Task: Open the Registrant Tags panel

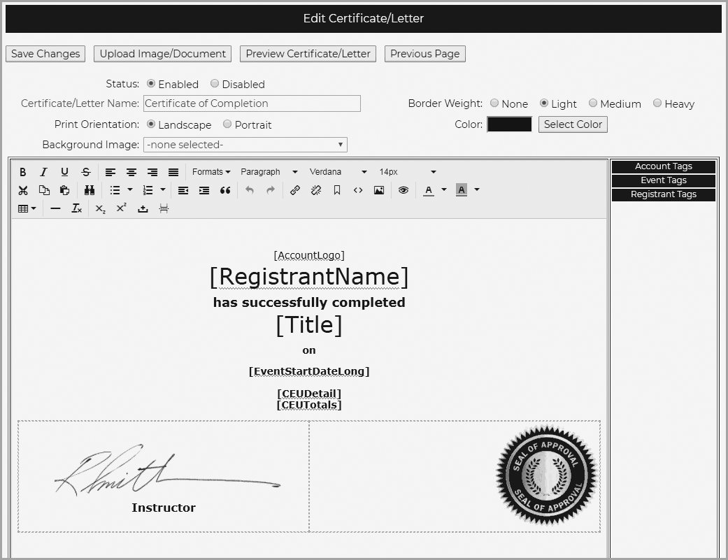Action: (x=663, y=194)
